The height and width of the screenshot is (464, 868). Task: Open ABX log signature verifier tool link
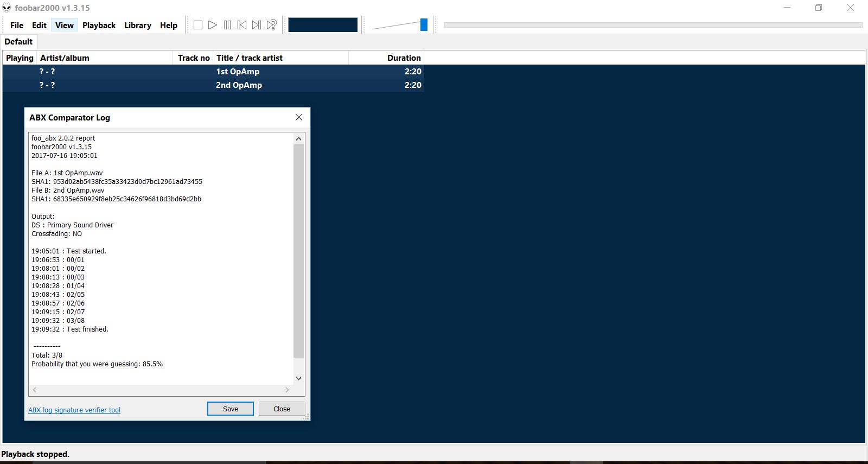pyautogui.click(x=74, y=410)
